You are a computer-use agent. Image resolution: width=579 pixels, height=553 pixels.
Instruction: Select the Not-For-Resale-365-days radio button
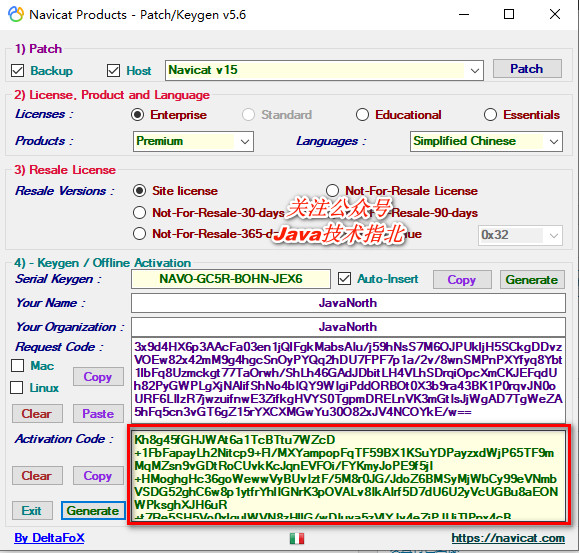point(139,234)
